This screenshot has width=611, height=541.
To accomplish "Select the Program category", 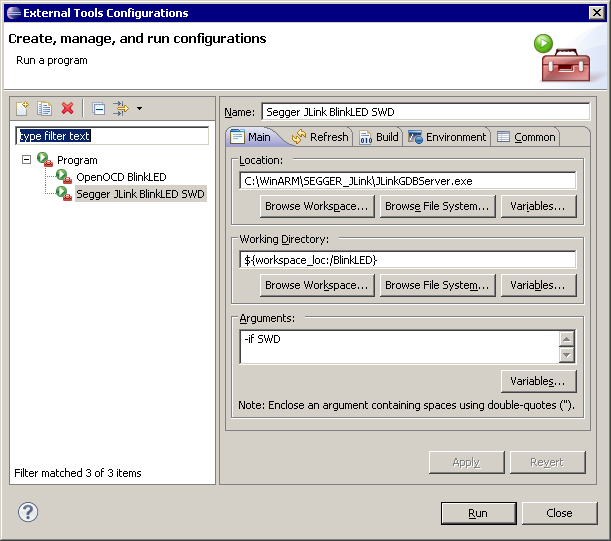I will tap(77, 160).
